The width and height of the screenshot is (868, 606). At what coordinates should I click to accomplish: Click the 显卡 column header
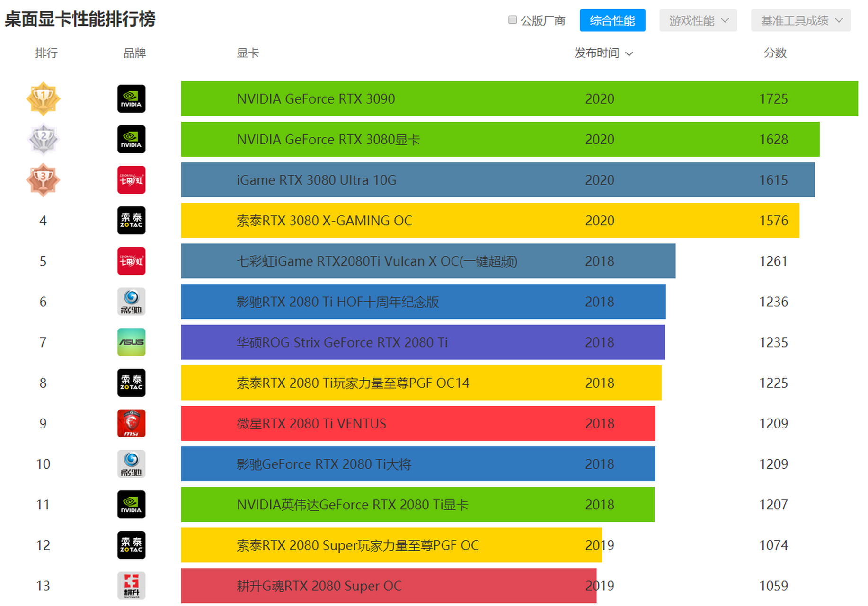click(x=248, y=53)
